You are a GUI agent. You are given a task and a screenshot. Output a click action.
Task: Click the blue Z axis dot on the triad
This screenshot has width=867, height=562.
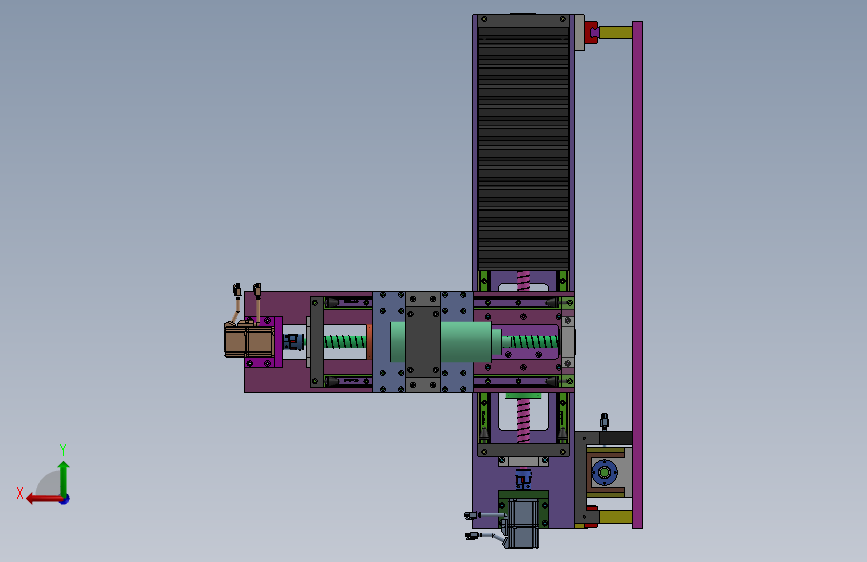[x=65, y=499]
